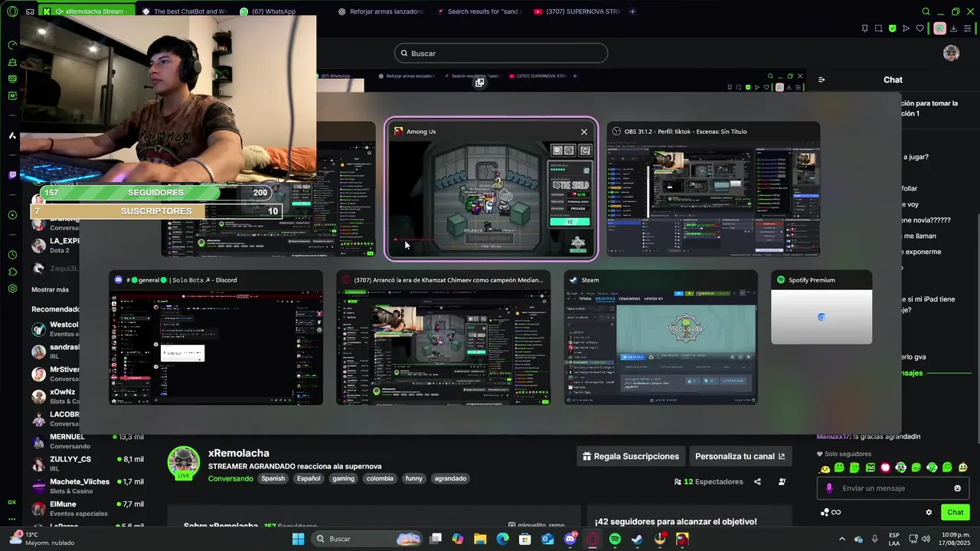Click the Regala Suscripciones button
This screenshot has width=980, height=551.
click(631, 456)
